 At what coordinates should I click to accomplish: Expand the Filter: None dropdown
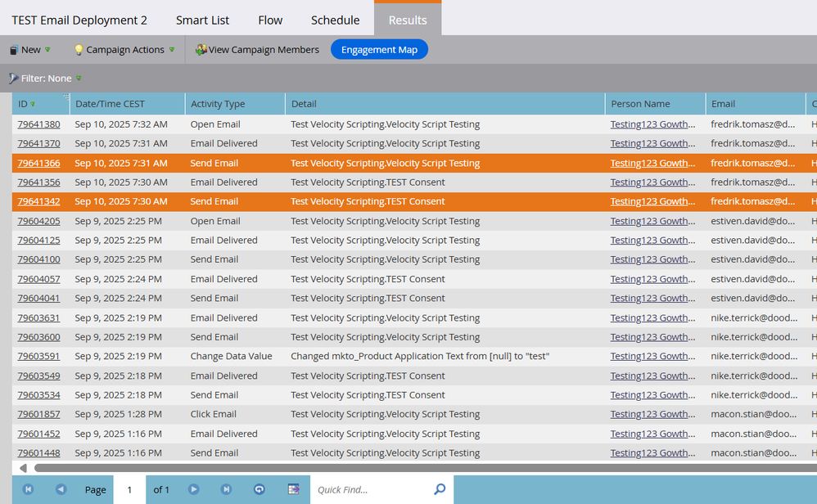[46, 78]
